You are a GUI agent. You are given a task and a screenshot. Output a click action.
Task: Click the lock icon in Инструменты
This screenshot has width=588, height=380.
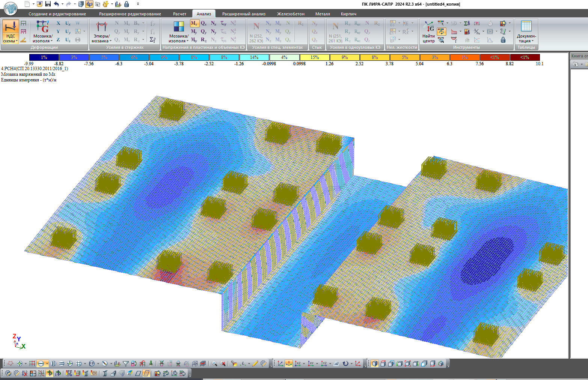pyautogui.click(x=503, y=40)
